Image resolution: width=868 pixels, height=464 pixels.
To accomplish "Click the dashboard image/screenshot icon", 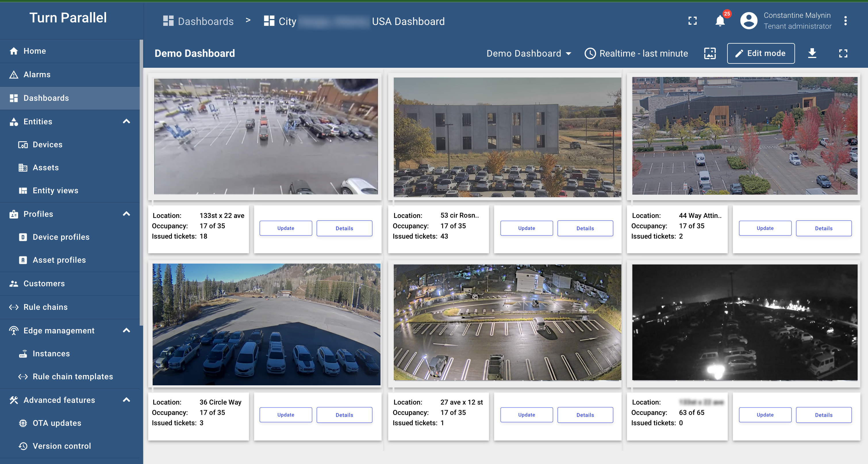I will click(x=710, y=53).
